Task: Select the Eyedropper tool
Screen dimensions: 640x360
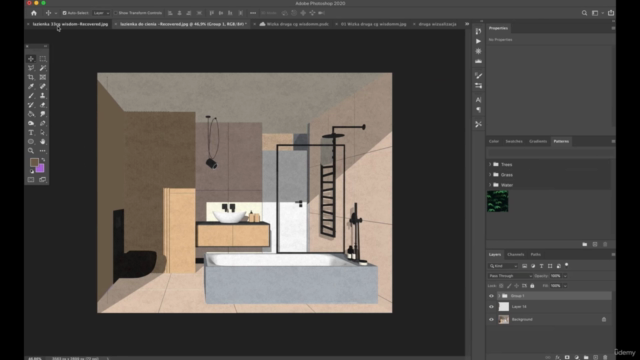Action: click(x=31, y=86)
